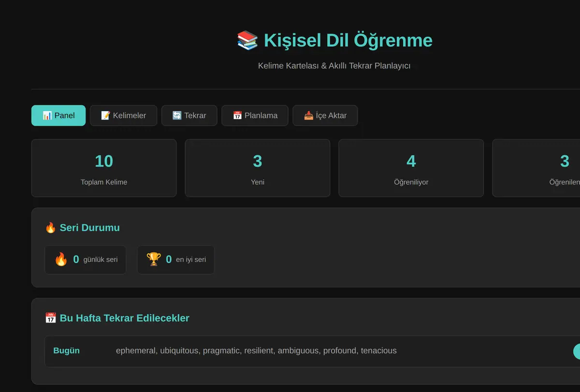Viewport: 580px width, 392px height.
Task: Click the Bugün row label
Action: click(x=66, y=351)
